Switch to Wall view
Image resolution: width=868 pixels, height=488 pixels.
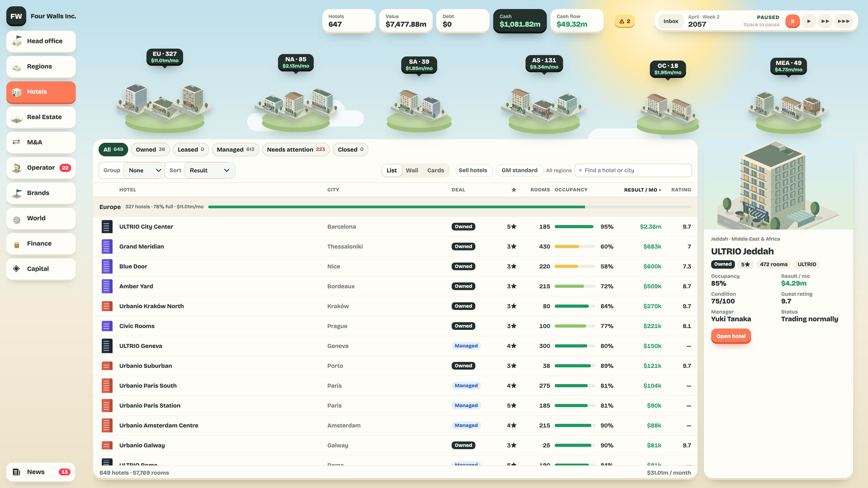pyautogui.click(x=412, y=170)
